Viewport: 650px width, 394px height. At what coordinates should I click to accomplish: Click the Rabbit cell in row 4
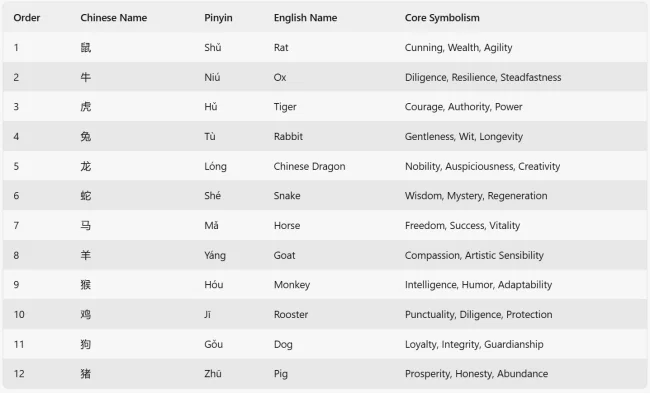tap(288, 136)
